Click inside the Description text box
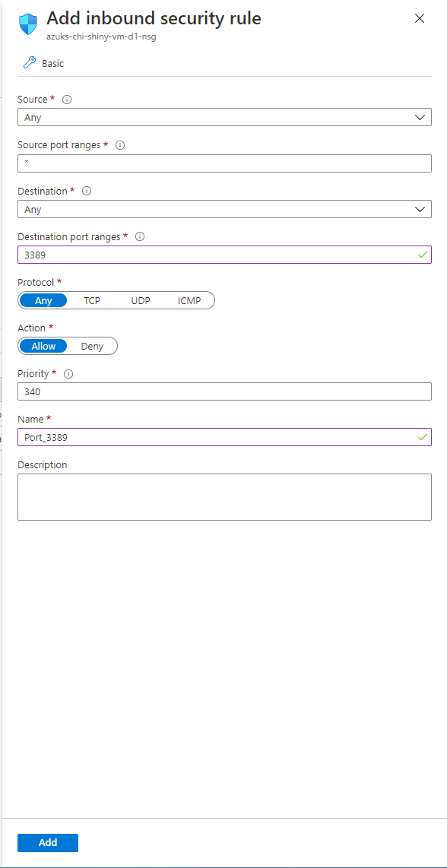447x868 pixels. pyautogui.click(x=223, y=496)
